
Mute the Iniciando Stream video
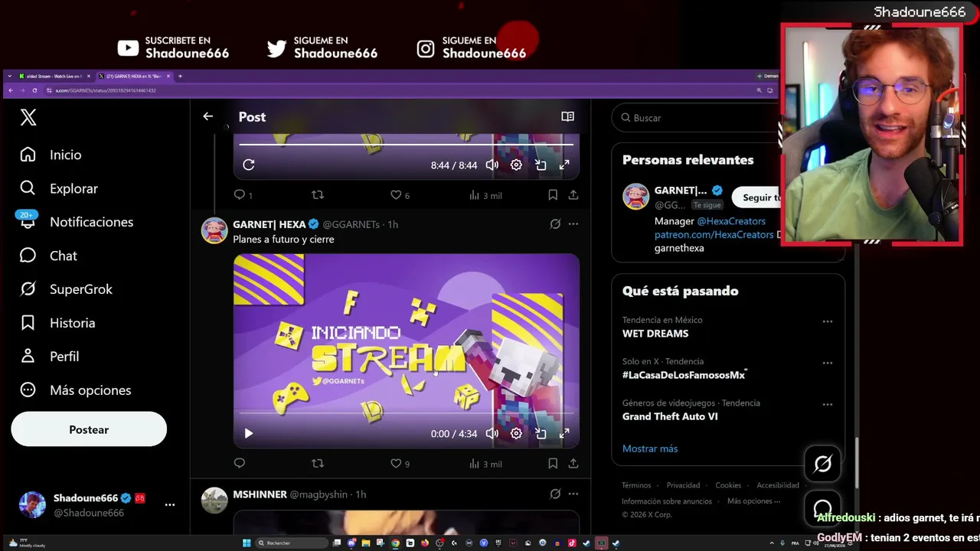click(492, 433)
